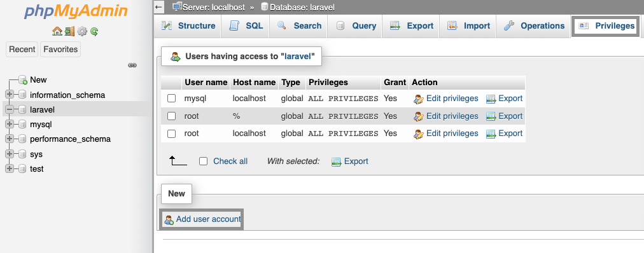Click the Add user account icon
This screenshot has height=253, width=644.
pyautogui.click(x=169, y=220)
